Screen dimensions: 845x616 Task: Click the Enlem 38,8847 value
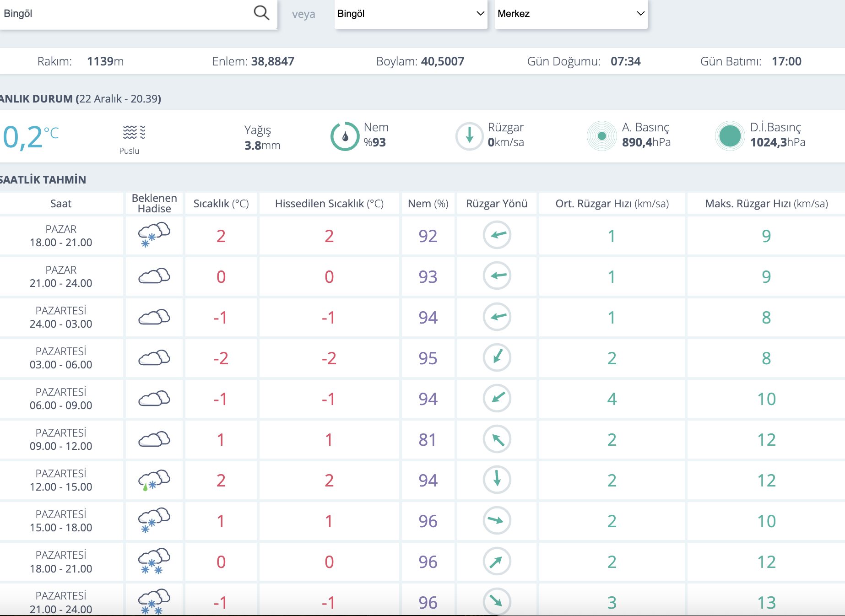click(273, 61)
